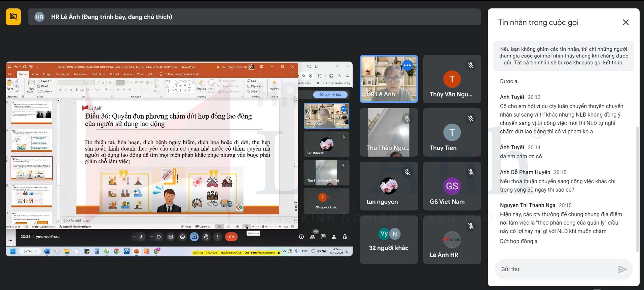Image resolution: width=644 pixels, height=290 pixels.
Task: Adjust the PowerPoint zoom slider
Action: click(x=263, y=227)
